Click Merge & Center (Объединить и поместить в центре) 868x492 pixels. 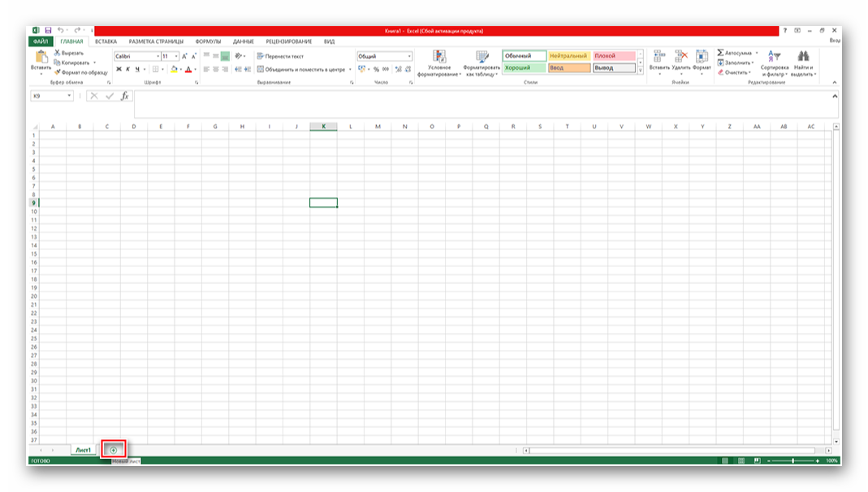click(x=301, y=70)
